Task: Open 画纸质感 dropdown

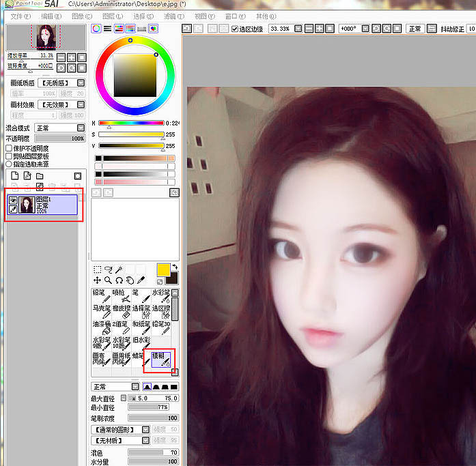Action: click(81, 83)
